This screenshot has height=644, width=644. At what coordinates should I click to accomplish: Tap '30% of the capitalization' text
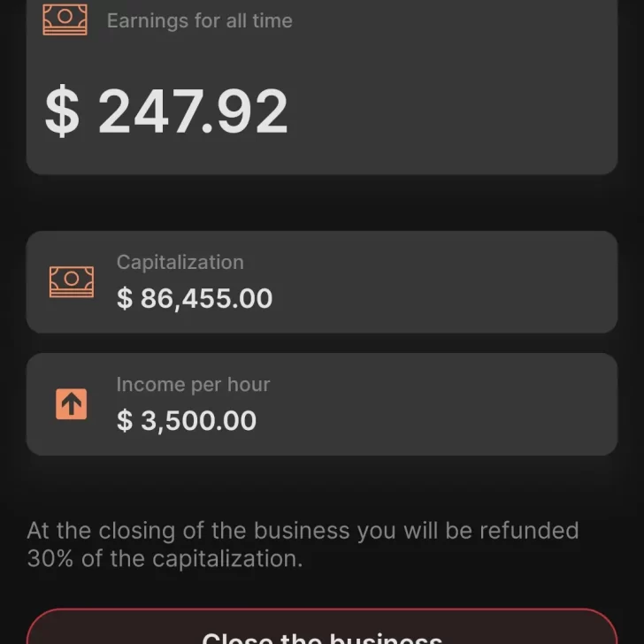pyautogui.click(x=165, y=559)
